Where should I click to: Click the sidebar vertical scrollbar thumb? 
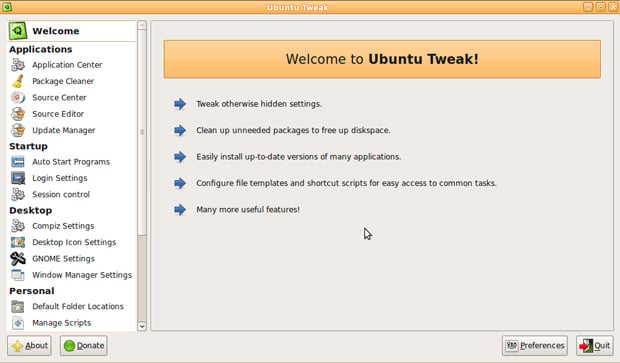click(142, 132)
